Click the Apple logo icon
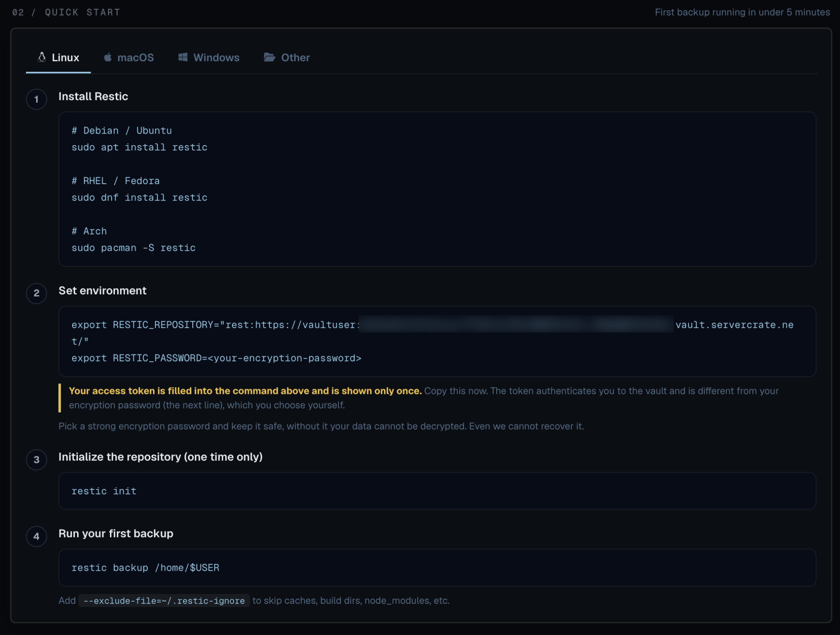840x635 pixels. pyautogui.click(x=108, y=57)
